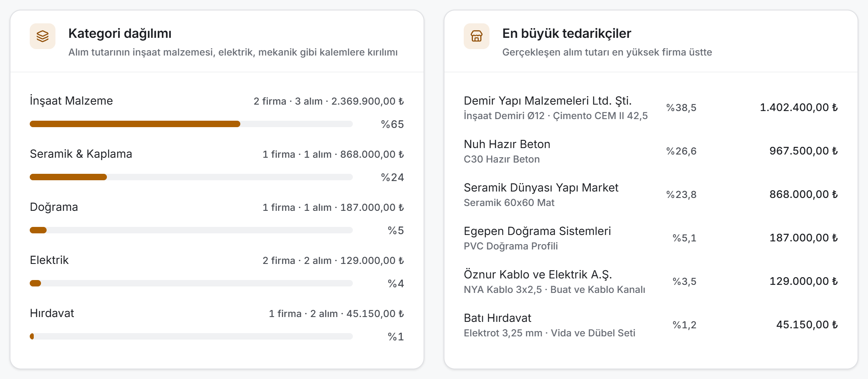This screenshot has width=868, height=379.
Task: Click the %3,5 supplier share
Action: pos(684,281)
